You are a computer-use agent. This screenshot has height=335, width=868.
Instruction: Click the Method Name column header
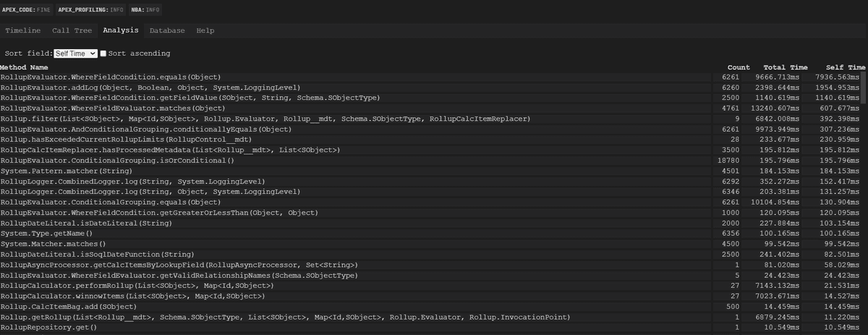point(24,67)
